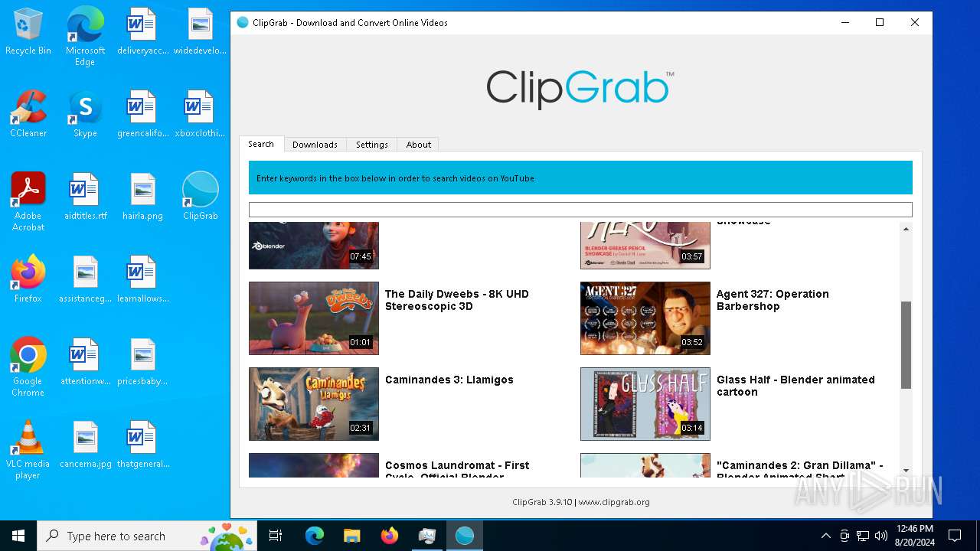Select assistanceg image file icon
This screenshot has height=551, width=980.
(x=85, y=279)
